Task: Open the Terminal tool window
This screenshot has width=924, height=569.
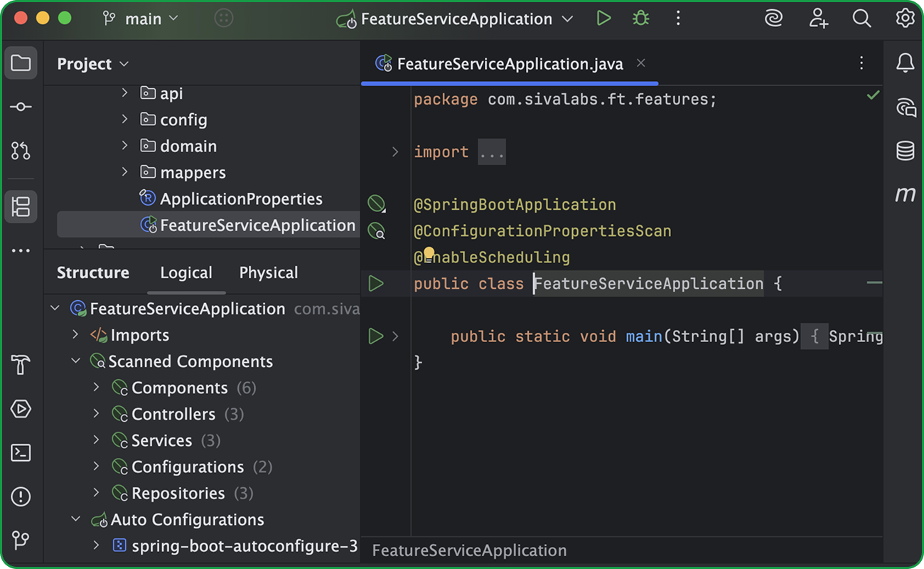Action: (21, 452)
